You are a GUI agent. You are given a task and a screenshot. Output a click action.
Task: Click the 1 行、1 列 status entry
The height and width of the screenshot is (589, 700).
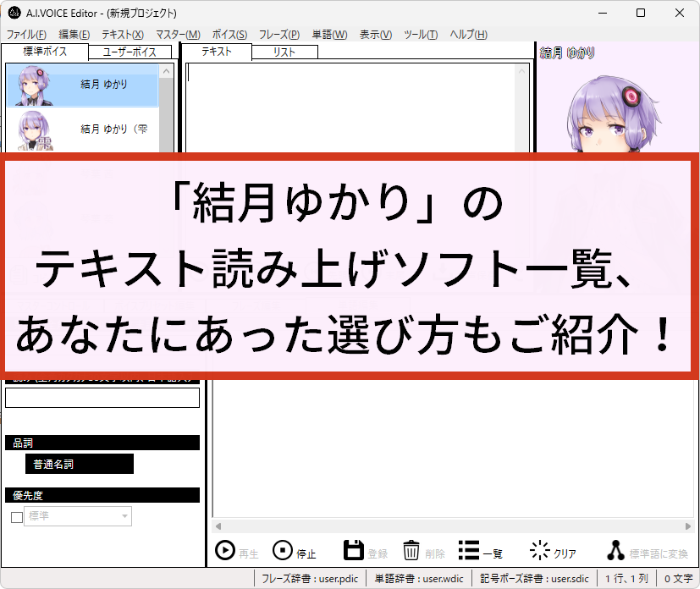coord(626,579)
